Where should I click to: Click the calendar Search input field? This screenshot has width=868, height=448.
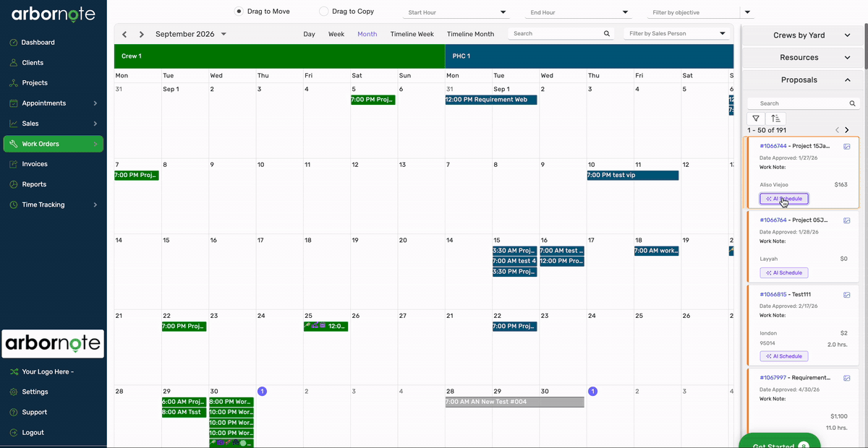[556, 33]
